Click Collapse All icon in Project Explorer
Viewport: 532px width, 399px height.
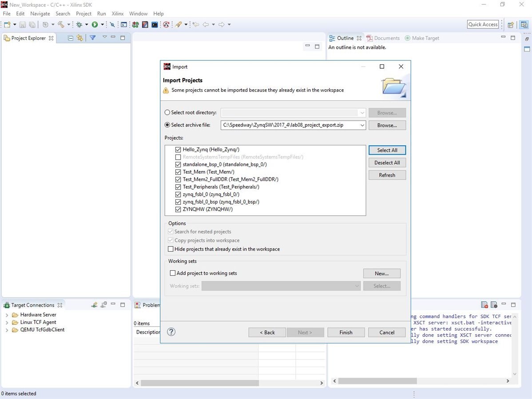click(x=71, y=38)
